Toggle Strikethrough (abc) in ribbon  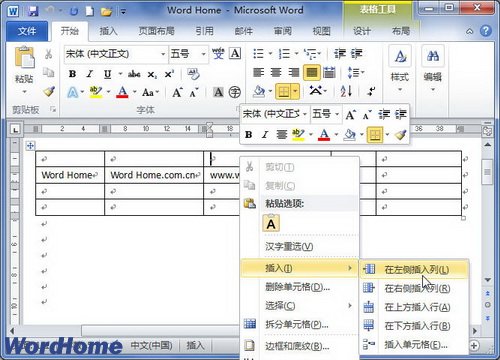point(134,74)
